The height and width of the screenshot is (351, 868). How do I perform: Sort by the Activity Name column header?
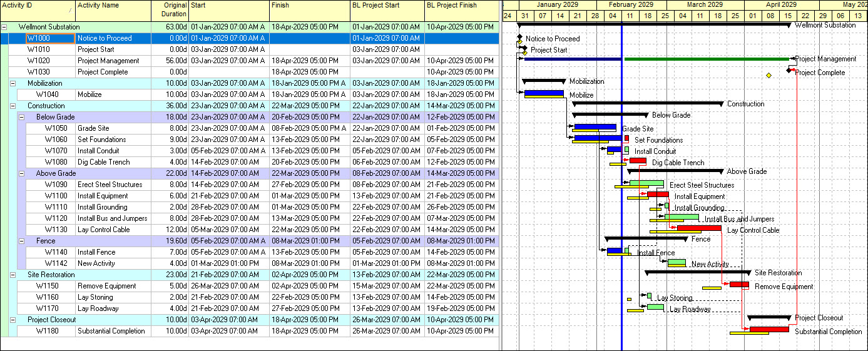[113, 10]
